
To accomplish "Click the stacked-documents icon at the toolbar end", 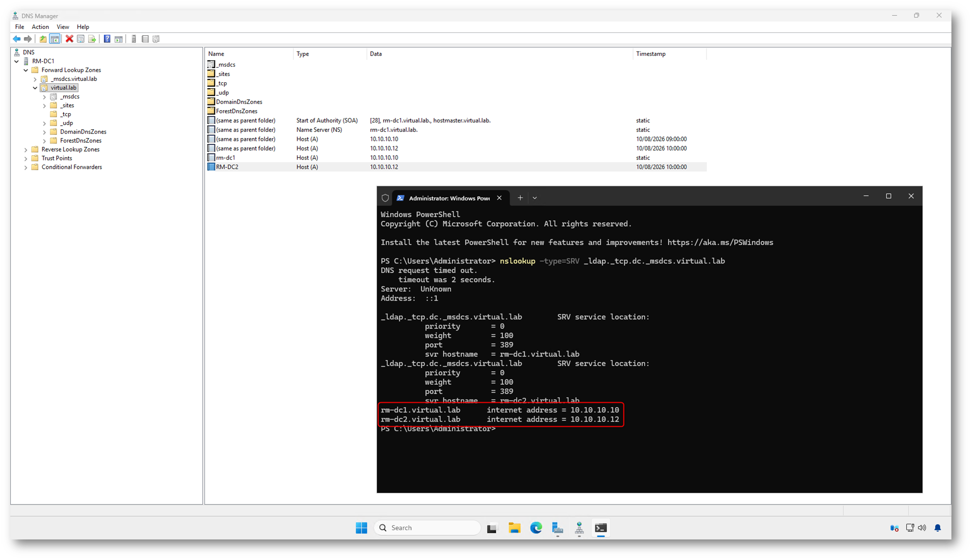I will click(156, 39).
